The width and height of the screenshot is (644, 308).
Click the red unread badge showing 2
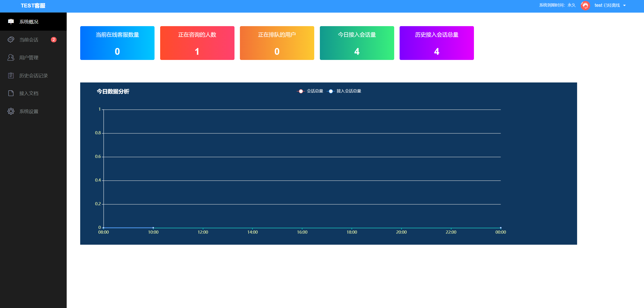tap(54, 39)
